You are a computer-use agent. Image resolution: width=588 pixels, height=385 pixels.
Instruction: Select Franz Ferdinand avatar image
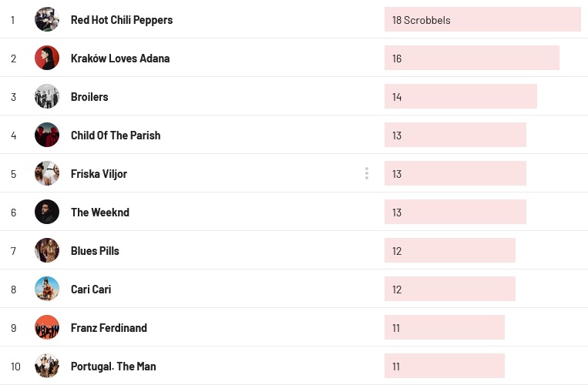(47, 327)
